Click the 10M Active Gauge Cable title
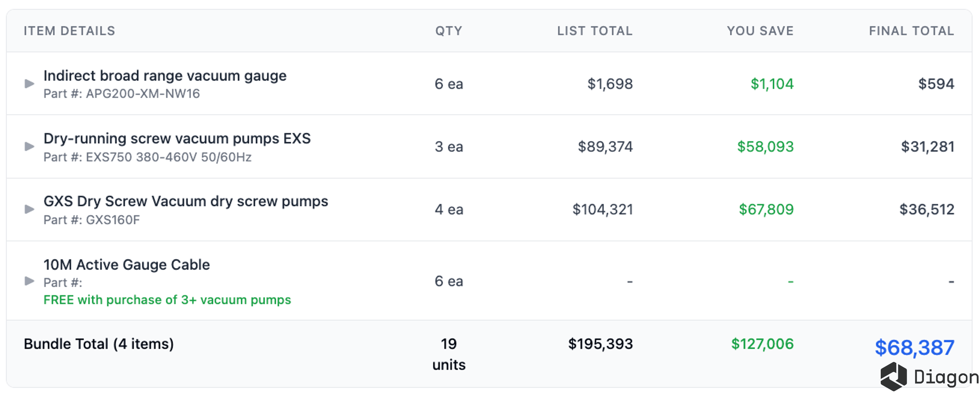The image size is (980, 393). (x=127, y=264)
